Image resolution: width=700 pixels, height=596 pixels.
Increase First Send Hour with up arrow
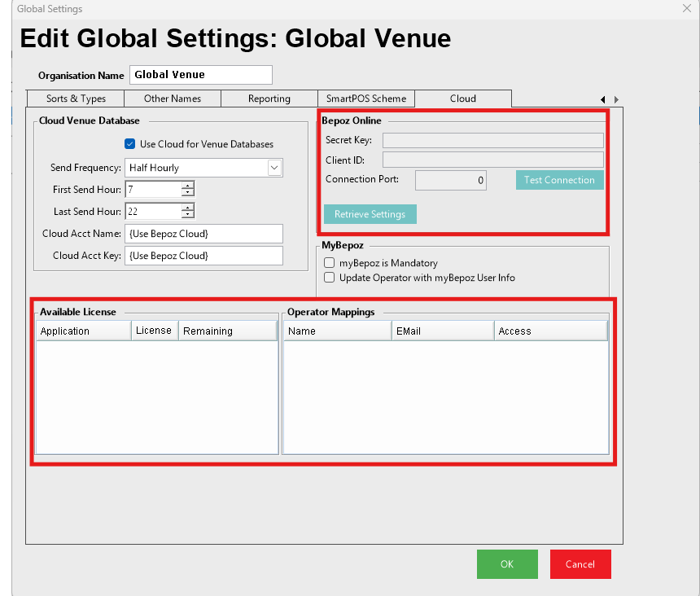(x=188, y=186)
